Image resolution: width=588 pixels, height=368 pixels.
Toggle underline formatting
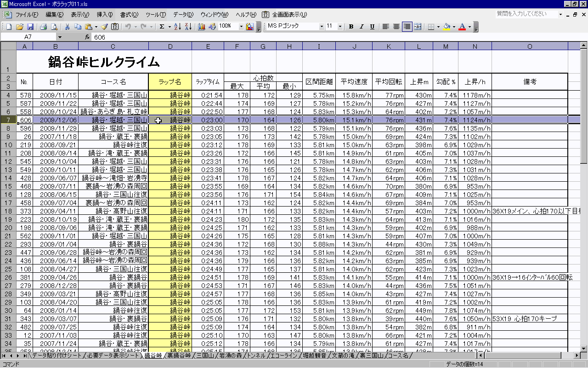point(372,27)
